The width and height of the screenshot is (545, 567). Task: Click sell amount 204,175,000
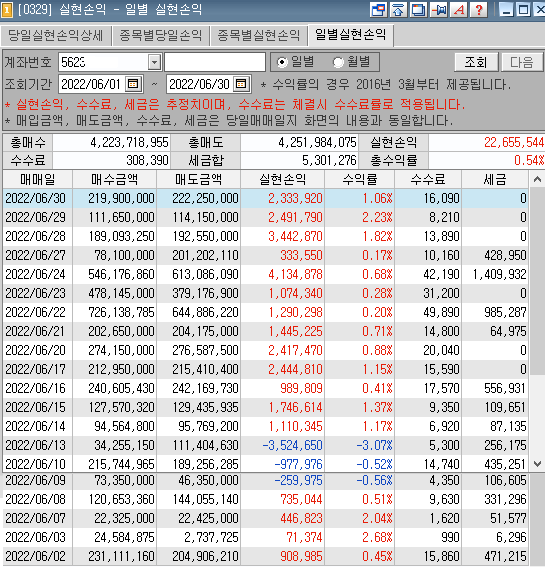[205, 331]
